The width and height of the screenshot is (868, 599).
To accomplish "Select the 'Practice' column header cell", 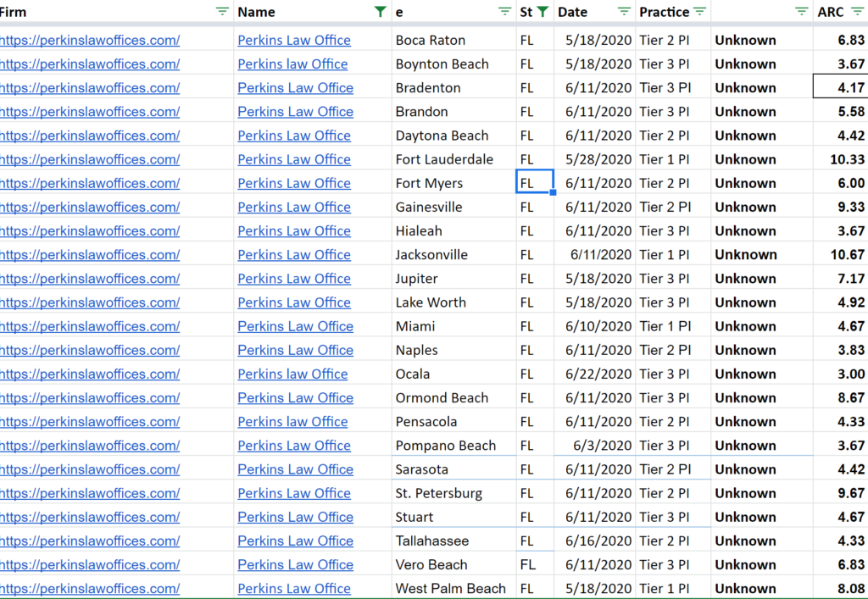I will (673, 12).
